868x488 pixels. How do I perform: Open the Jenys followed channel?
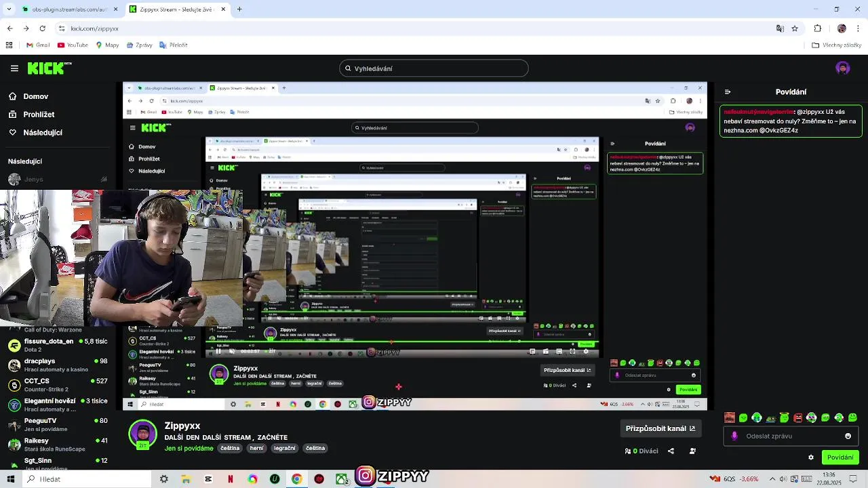click(58, 179)
